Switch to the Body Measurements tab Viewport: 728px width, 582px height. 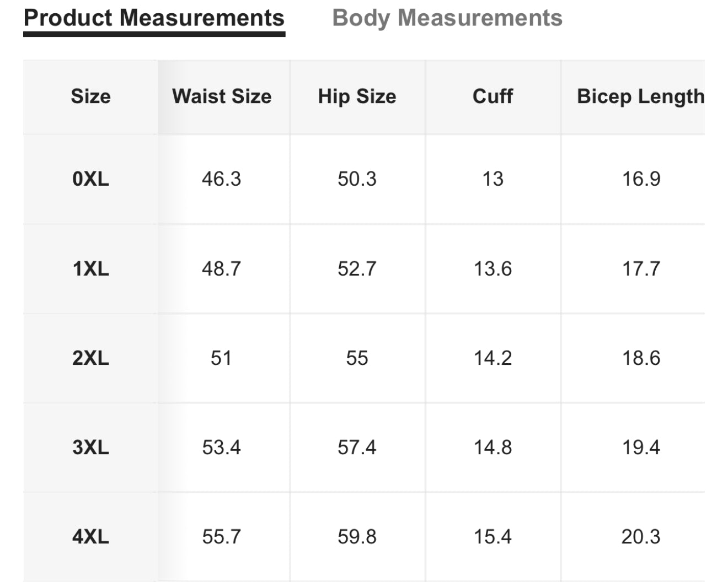point(447,18)
